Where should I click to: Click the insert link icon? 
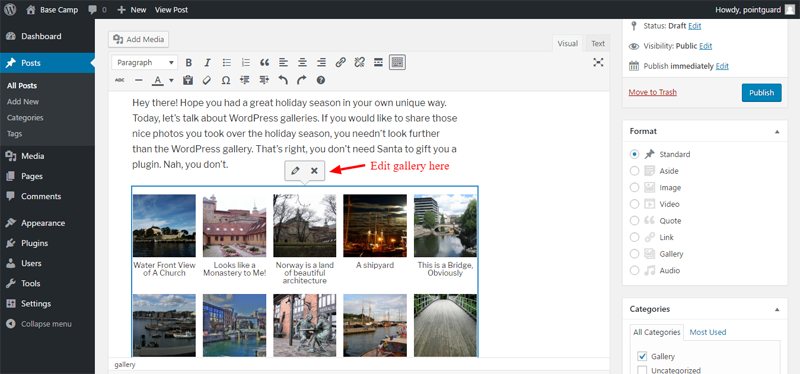point(340,63)
